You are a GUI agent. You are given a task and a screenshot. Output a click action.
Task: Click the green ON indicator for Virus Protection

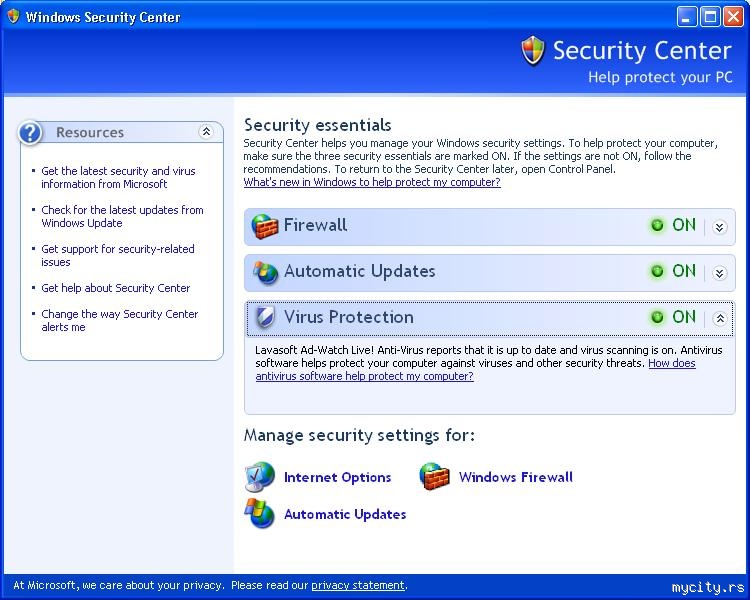pos(657,317)
